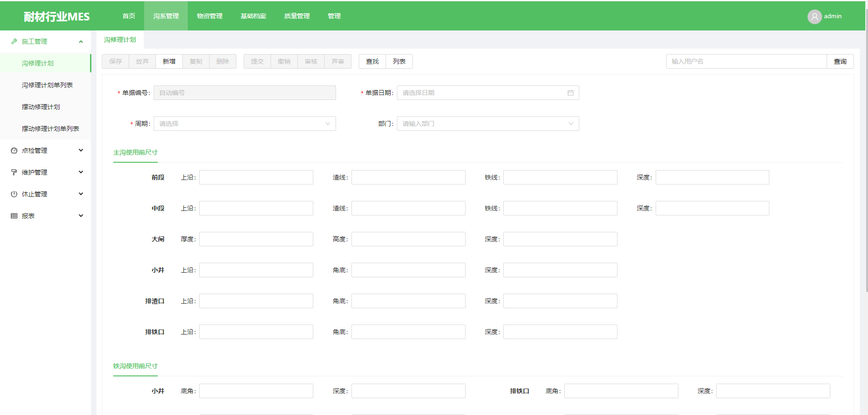Open the 周期 dropdown selector
This screenshot has width=868, height=415.
click(245, 124)
